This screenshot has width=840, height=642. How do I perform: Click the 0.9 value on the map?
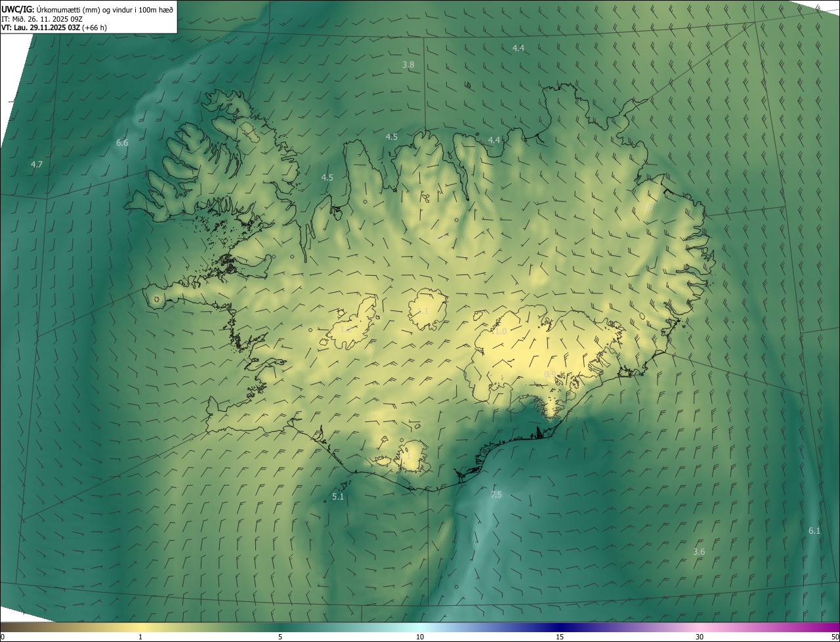coord(550,375)
